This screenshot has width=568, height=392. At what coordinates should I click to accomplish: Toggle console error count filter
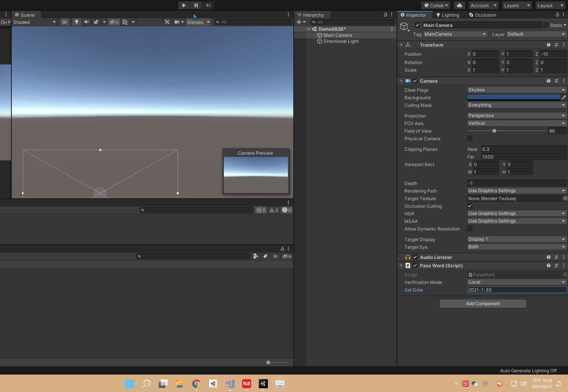point(286,210)
